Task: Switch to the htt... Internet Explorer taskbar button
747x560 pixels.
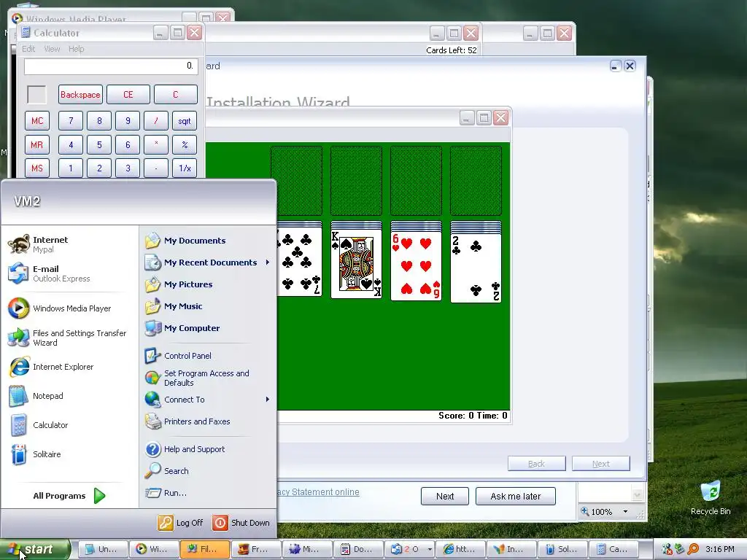Action: 460,549
